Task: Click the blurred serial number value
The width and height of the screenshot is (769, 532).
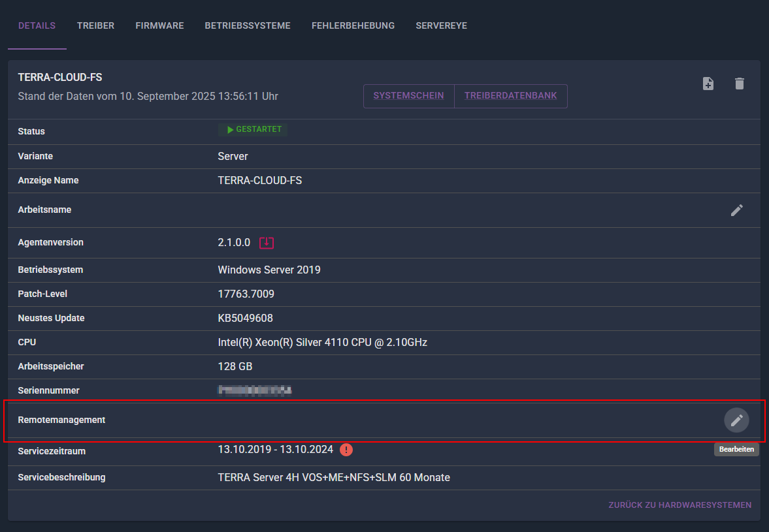Action: 255,390
